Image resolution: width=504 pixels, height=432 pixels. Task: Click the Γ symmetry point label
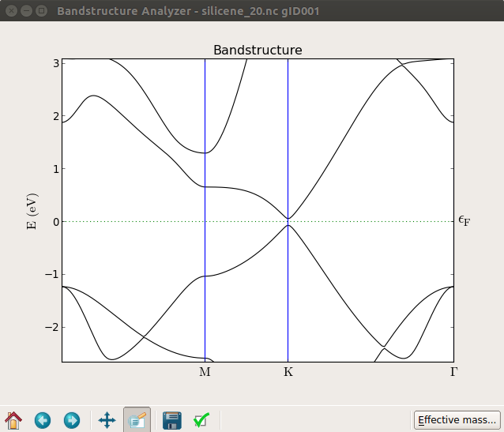tap(454, 372)
